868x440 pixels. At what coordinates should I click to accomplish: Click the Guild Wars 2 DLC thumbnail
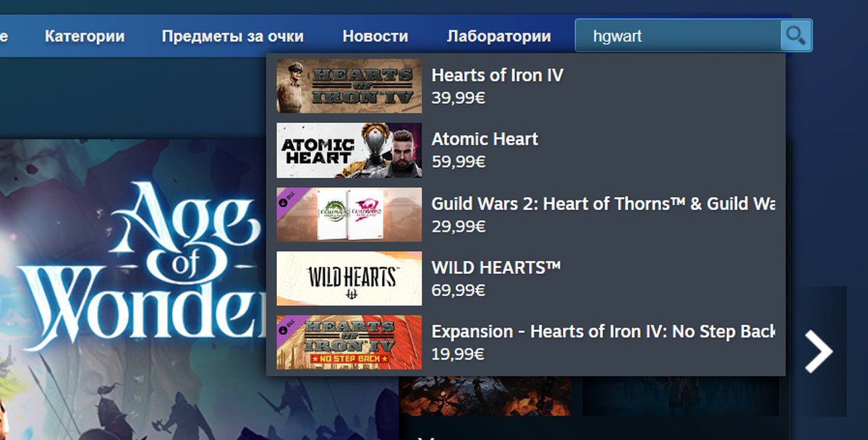click(349, 214)
